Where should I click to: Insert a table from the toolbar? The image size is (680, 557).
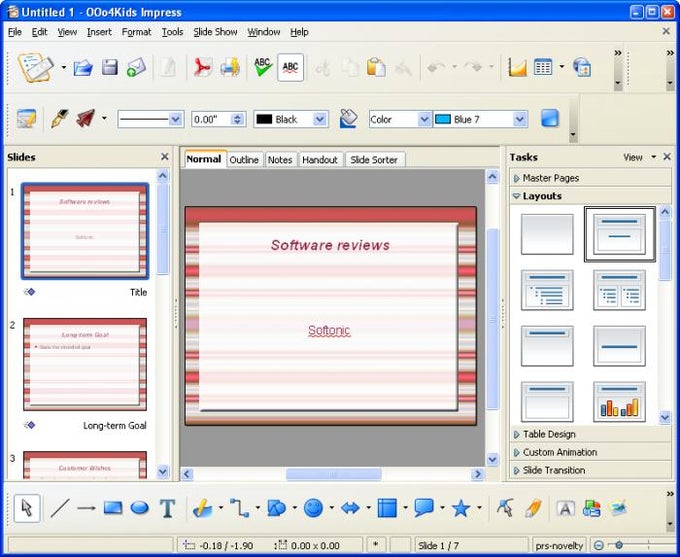[x=543, y=68]
